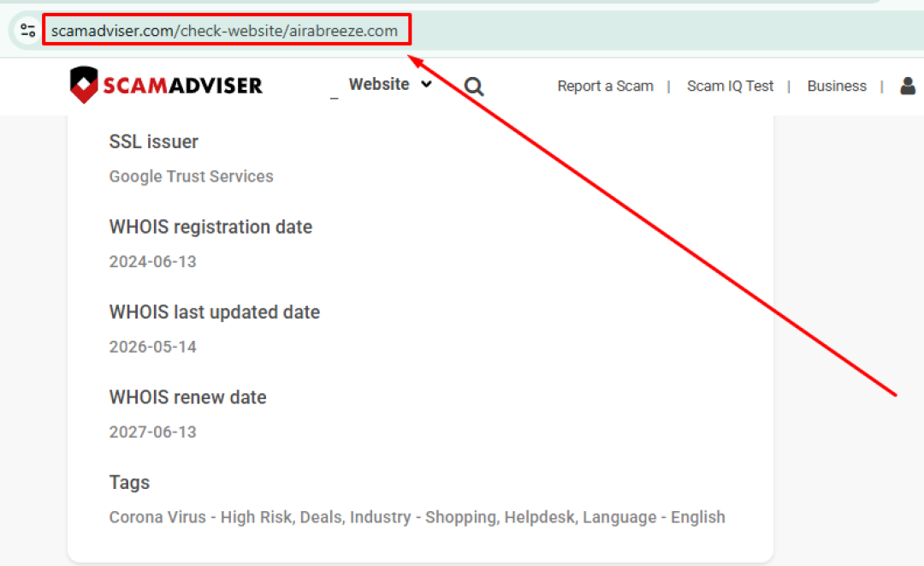This screenshot has height=566, width=924.
Task: Expand the Website dropdown chevron
Action: point(426,84)
